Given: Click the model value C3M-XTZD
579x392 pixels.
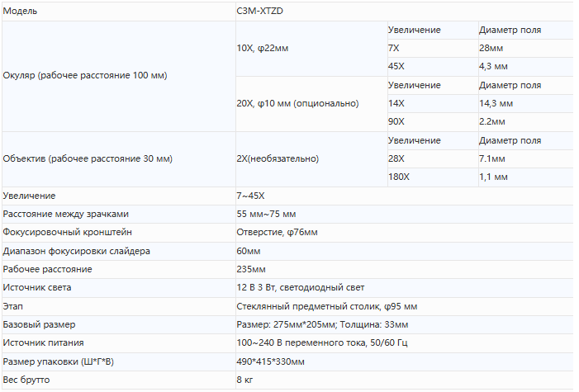Looking at the screenshot, I should (x=259, y=11).
